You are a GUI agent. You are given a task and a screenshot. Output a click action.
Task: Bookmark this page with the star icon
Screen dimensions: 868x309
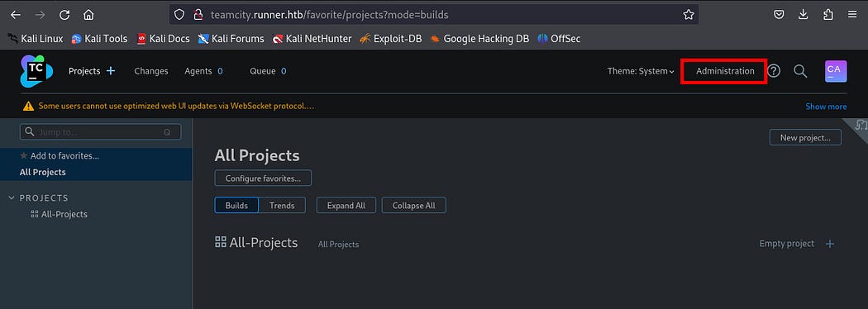point(688,15)
